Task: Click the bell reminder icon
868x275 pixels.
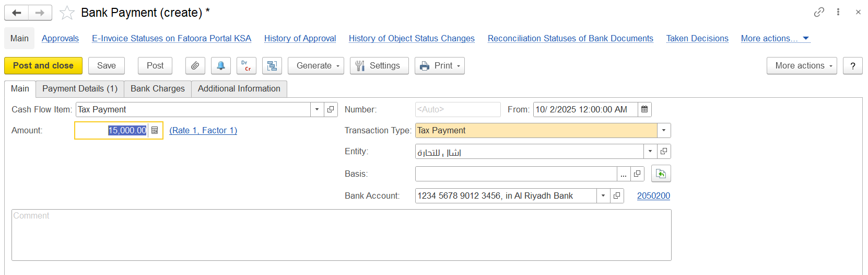Action: (220, 66)
